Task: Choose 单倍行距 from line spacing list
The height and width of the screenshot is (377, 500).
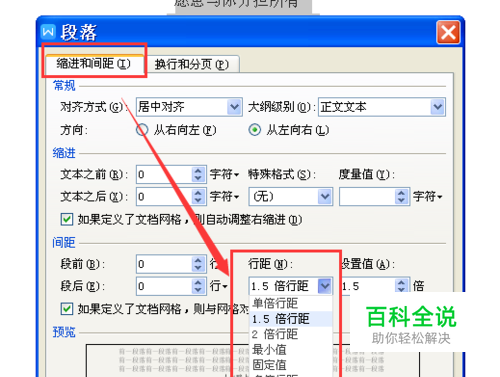Action: (291, 303)
